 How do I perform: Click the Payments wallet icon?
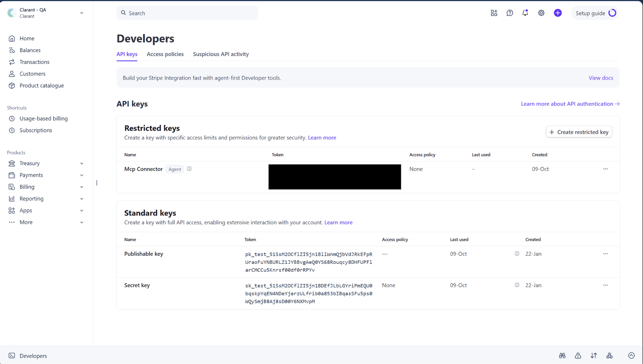(12, 175)
